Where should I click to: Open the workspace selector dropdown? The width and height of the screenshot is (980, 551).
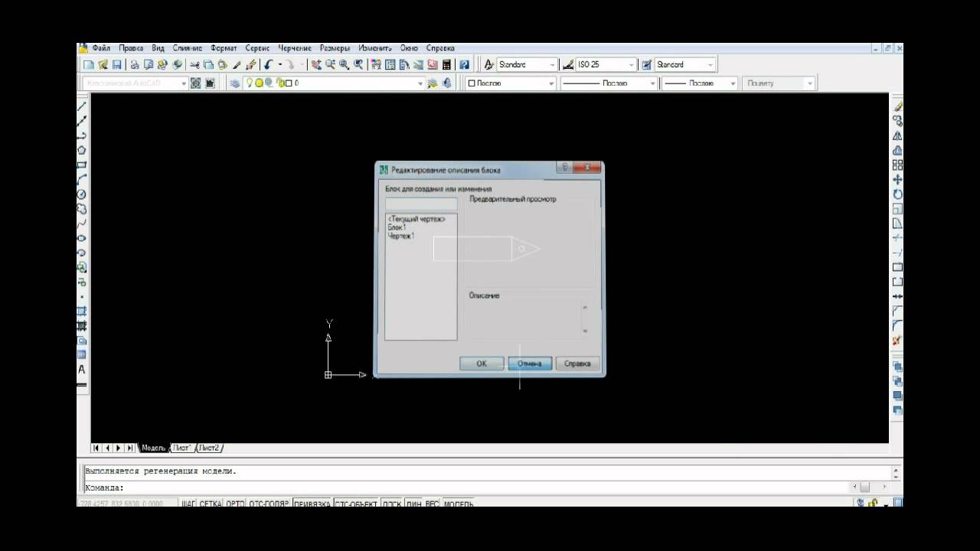pos(184,83)
